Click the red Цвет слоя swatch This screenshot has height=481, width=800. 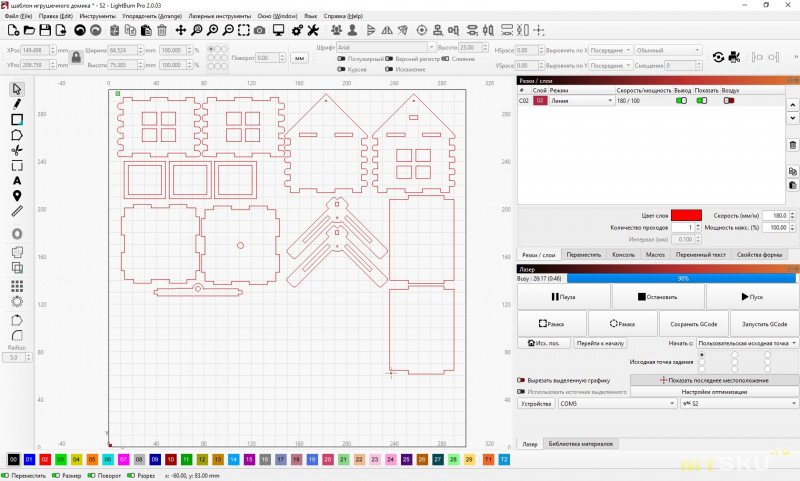(686, 215)
